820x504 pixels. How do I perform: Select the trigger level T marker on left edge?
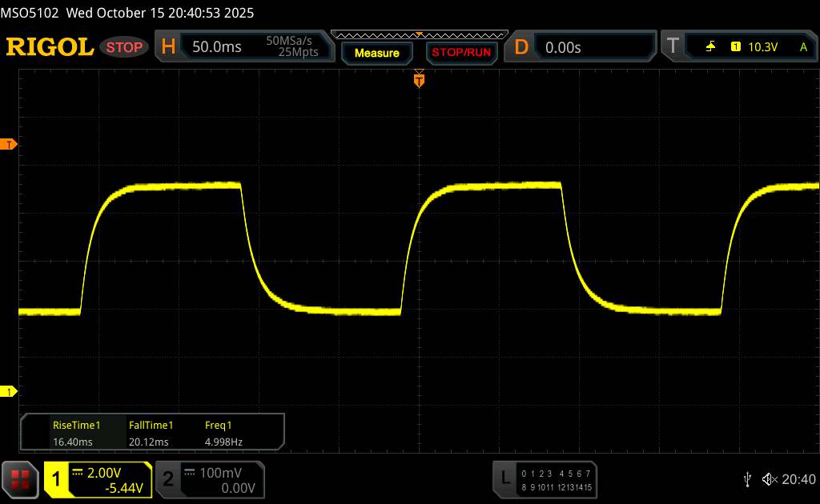click(x=10, y=144)
